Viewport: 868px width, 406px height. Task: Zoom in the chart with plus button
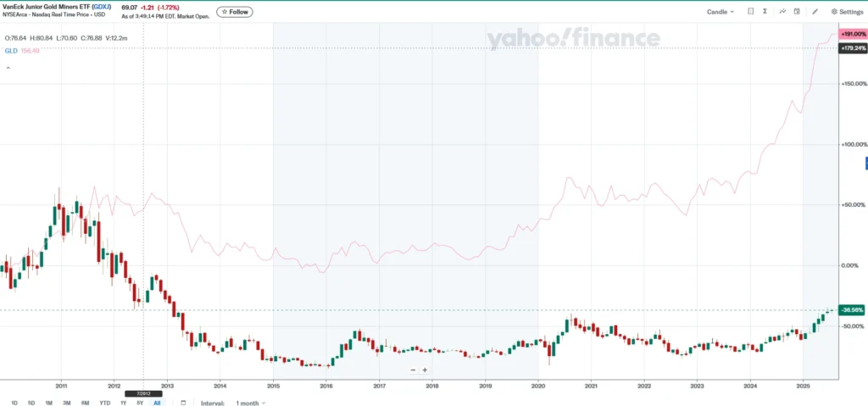[x=425, y=370]
